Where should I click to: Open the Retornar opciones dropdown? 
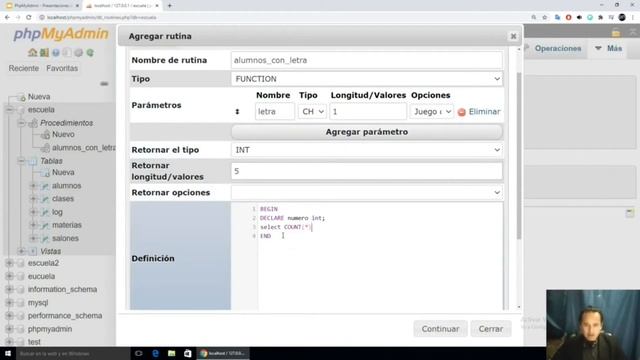pos(367,192)
